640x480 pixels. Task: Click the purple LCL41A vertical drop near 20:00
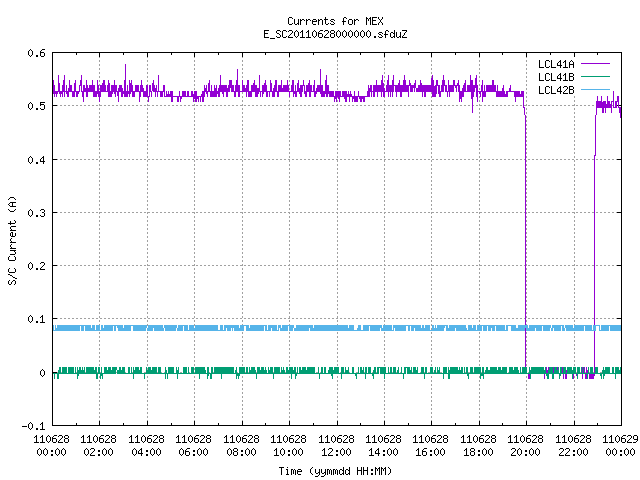(525, 241)
